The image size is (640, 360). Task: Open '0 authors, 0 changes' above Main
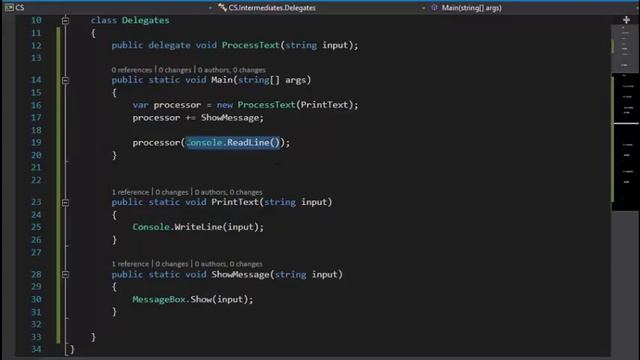(231, 70)
